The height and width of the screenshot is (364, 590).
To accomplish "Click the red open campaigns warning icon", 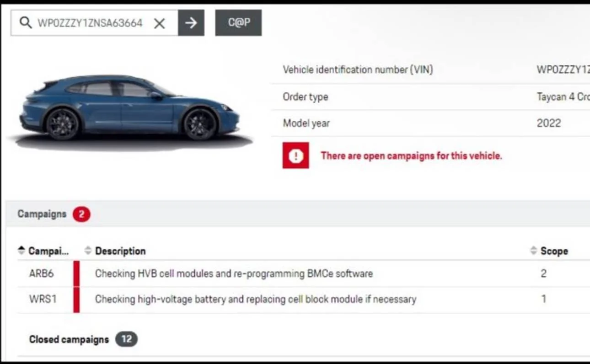I will tap(296, 155).
